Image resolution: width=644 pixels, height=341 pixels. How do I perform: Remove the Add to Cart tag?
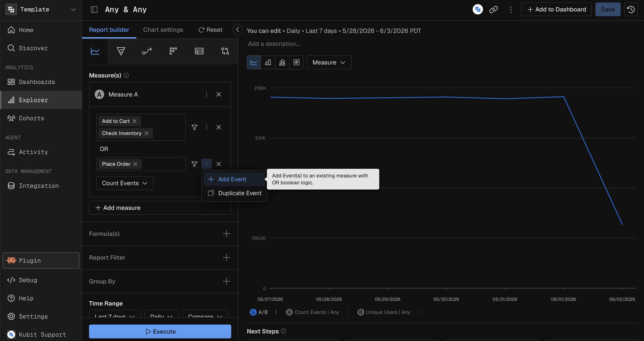134,121
